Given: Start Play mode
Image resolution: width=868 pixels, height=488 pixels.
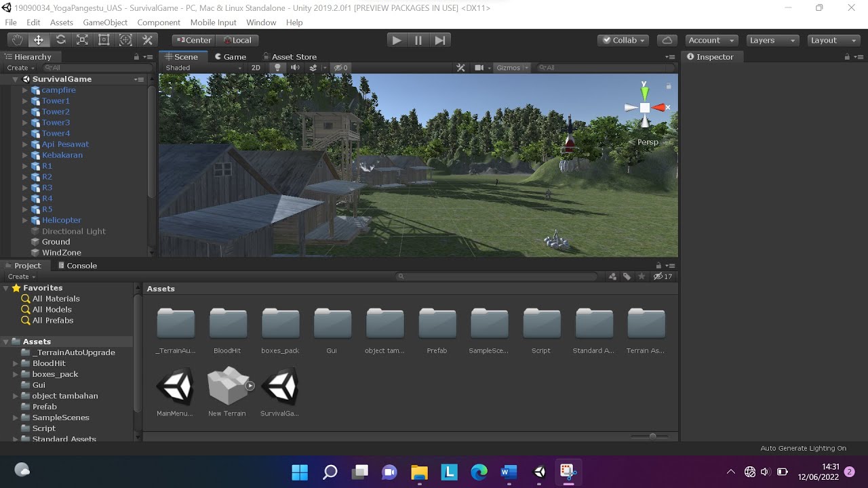Looking at the screenshot, I should coord(397,40).
